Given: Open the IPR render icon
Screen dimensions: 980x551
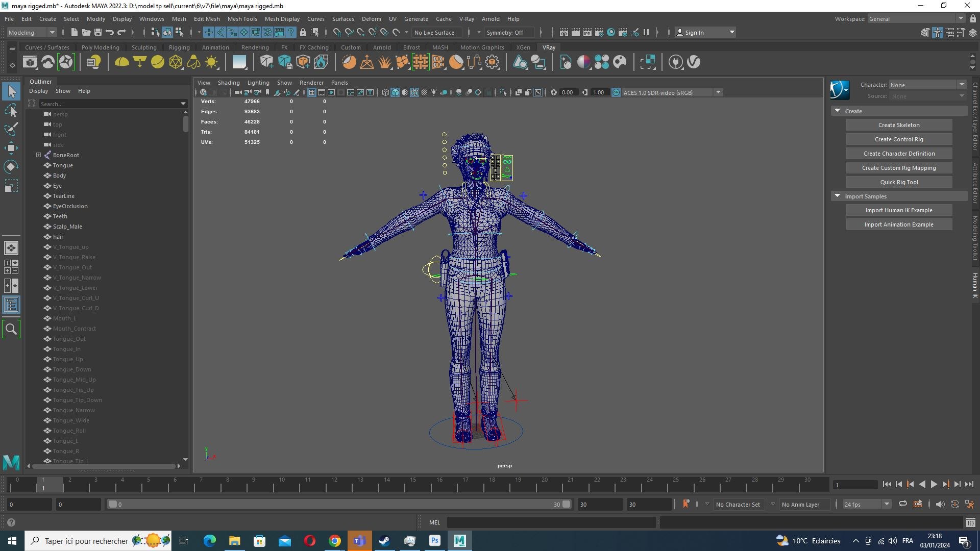Looking at the screenshot, I should [x=587, y=32].
